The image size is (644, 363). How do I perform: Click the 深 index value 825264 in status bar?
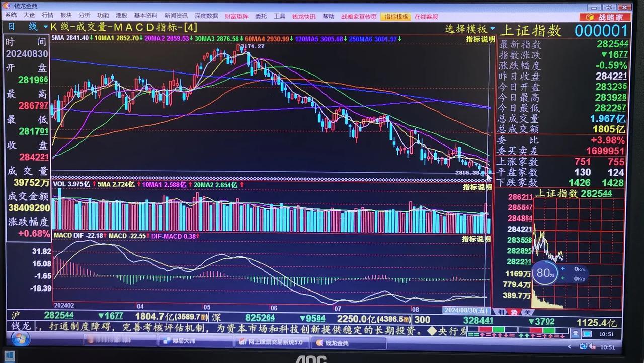click(260, 318)
